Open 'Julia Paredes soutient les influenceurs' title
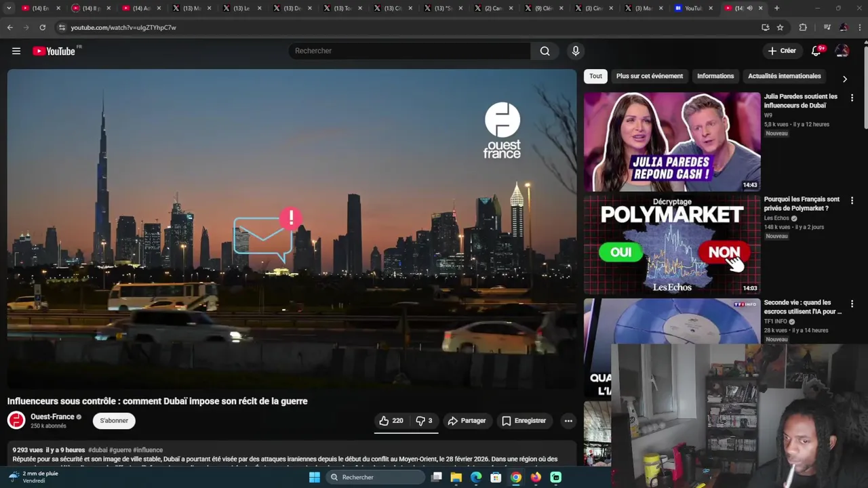This screenshot has width=868, height=488. click(x=801, y=101)
